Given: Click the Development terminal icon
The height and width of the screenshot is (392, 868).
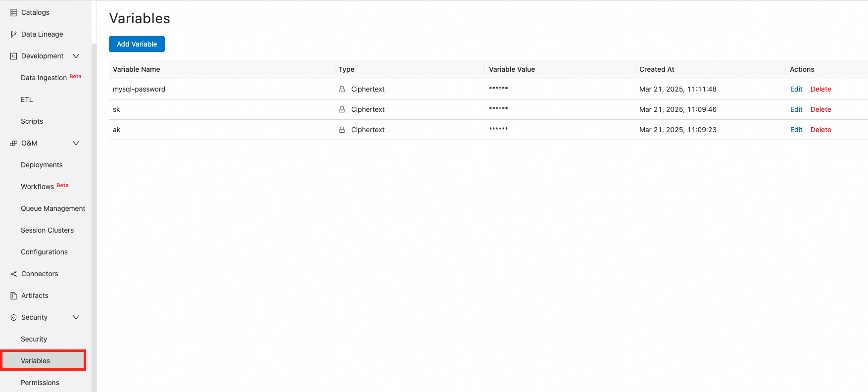Looking at the screenshot, I should click(13, 56).
